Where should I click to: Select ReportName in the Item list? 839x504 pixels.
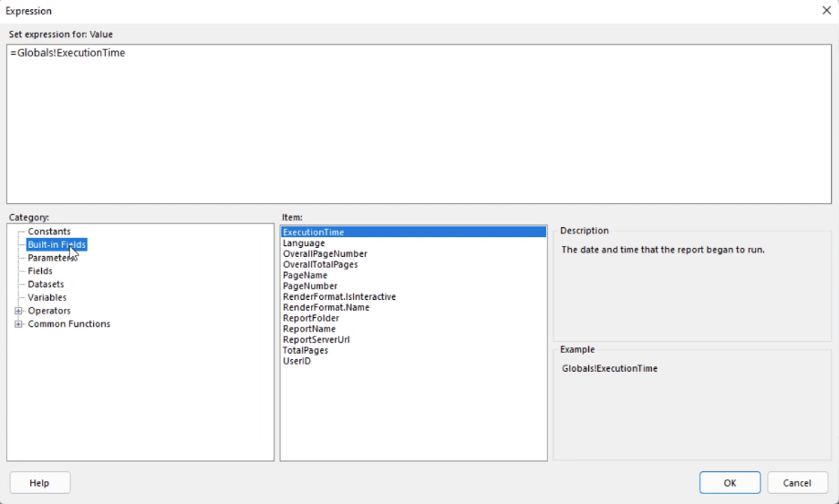[309, 329]
